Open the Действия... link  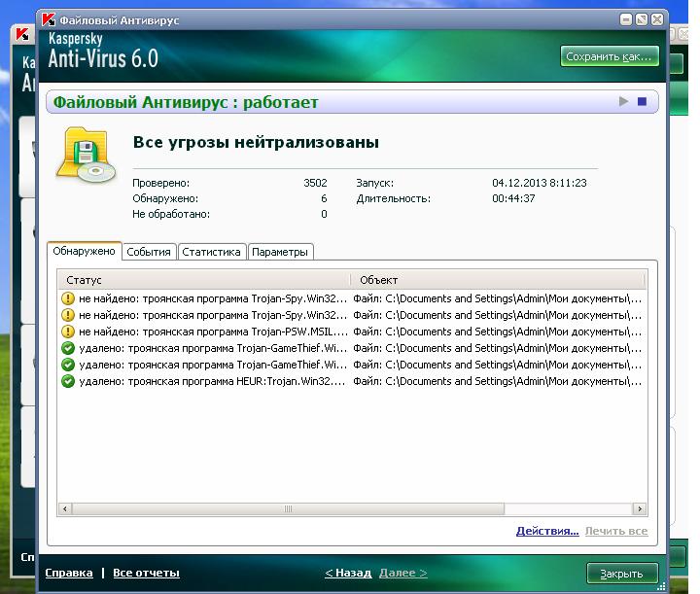pos(547,531)
